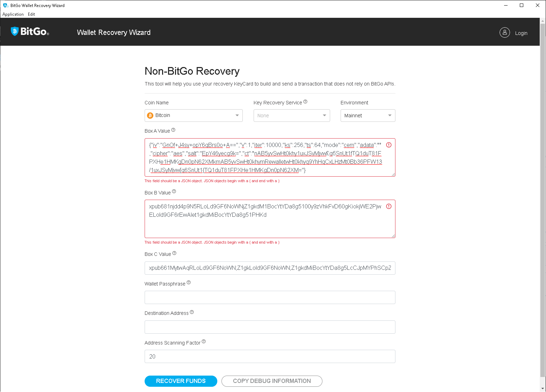Expand the Coin Name dropdown arrow

coord(237,115)
